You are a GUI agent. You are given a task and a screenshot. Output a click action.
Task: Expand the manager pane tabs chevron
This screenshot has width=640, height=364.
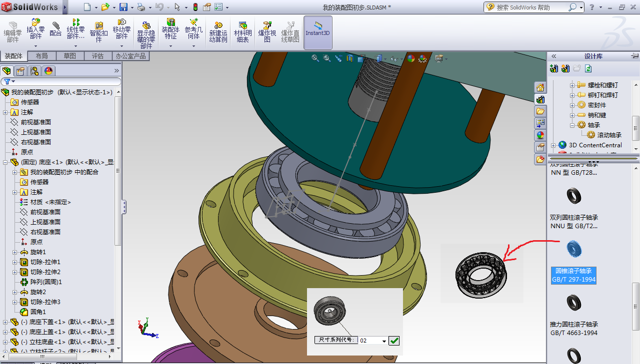click(116, 71)
